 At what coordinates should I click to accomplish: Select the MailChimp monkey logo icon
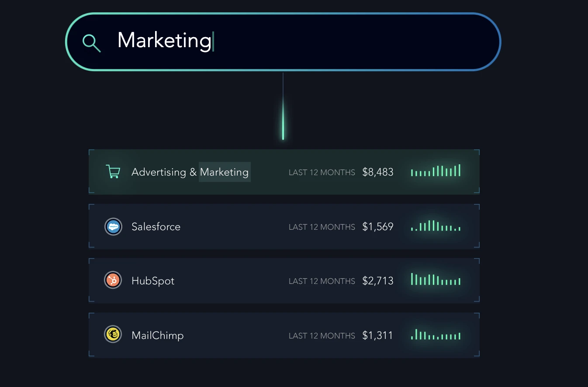pyautogui.click(x=113, y=335)
